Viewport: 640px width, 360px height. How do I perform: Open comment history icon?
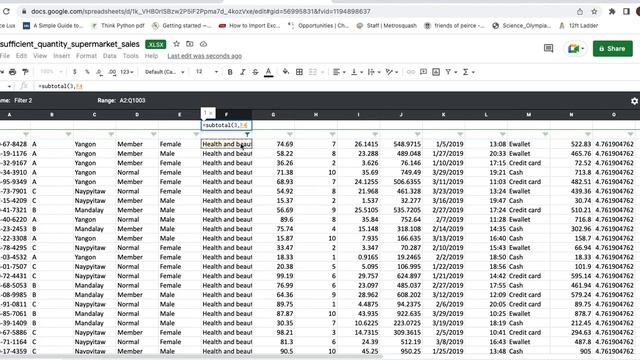(x=548, y=49)
